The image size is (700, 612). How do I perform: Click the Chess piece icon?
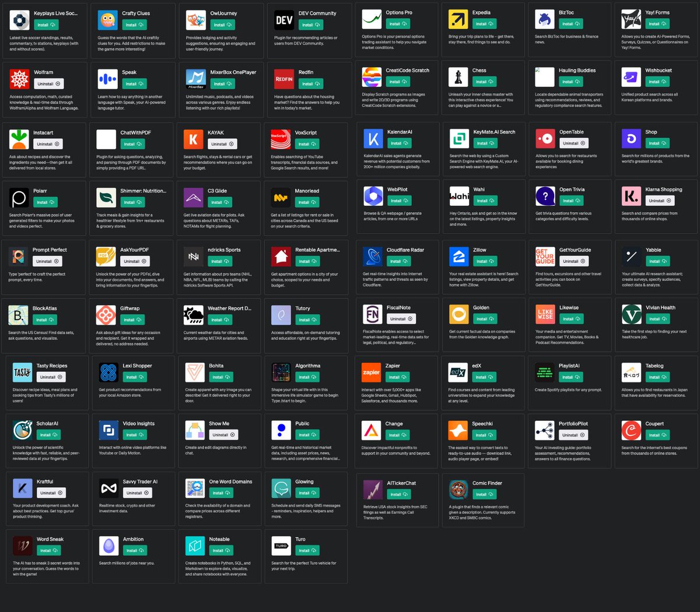(x=458, y=77)
